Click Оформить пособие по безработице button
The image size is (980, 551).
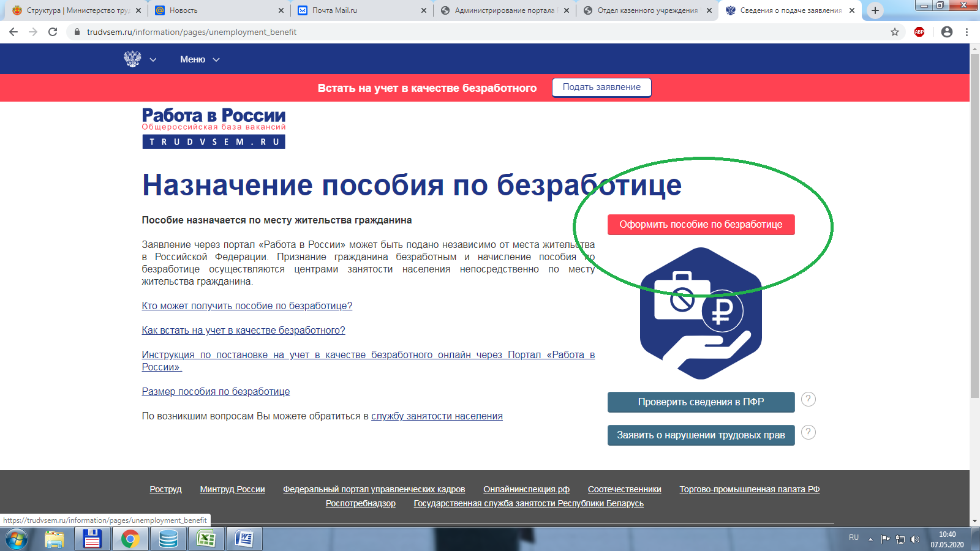(701, 225)
